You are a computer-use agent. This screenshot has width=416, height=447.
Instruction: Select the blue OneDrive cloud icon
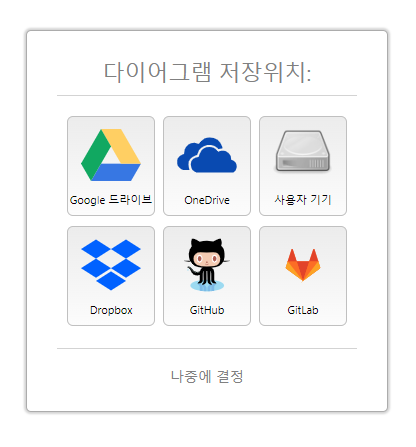click(207, 155)
